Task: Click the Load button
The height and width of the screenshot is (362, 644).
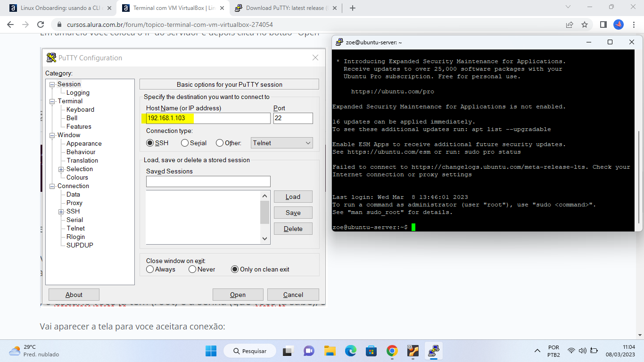Action: coord(293,197)
